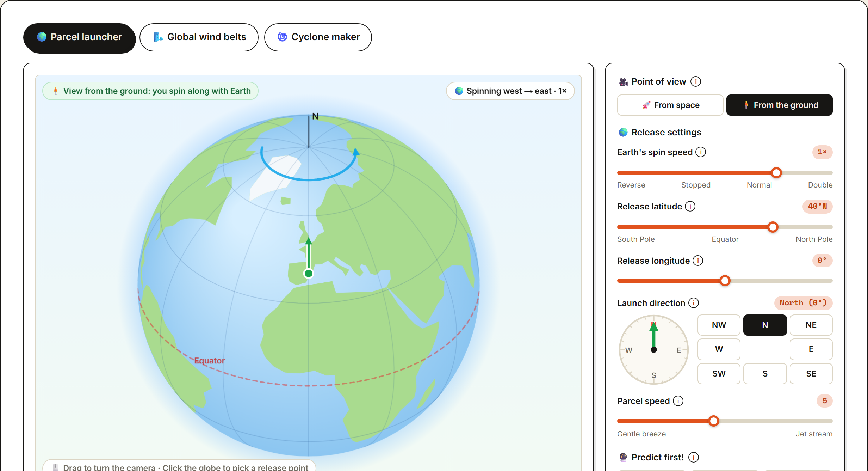
Task: Show info for Earth's spin speed
Action: 701,152
